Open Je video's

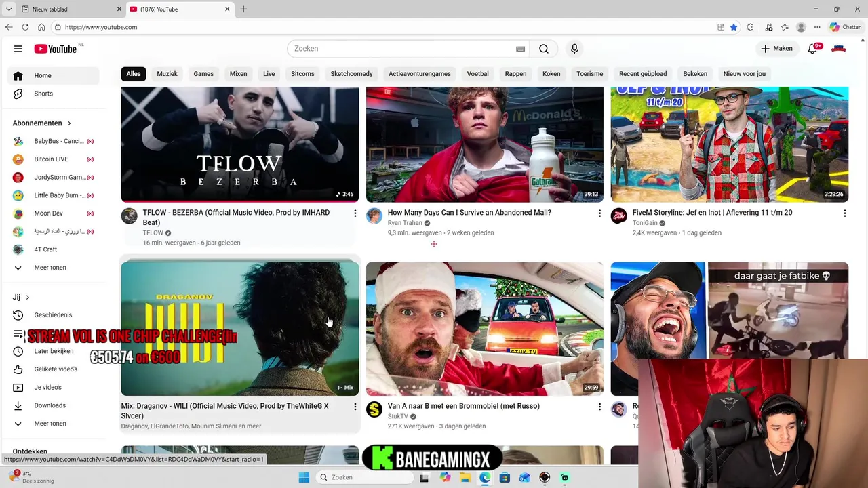pos(54,388)
